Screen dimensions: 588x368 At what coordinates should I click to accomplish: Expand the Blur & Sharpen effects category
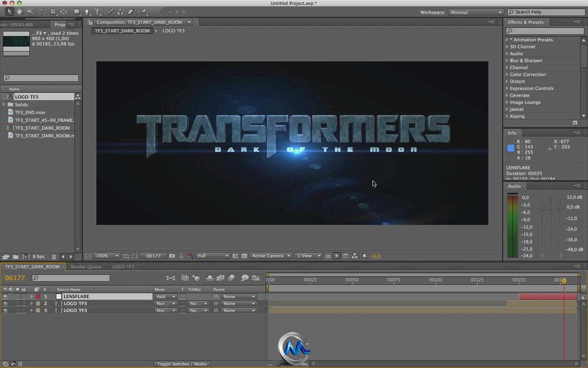click(507, 61)
